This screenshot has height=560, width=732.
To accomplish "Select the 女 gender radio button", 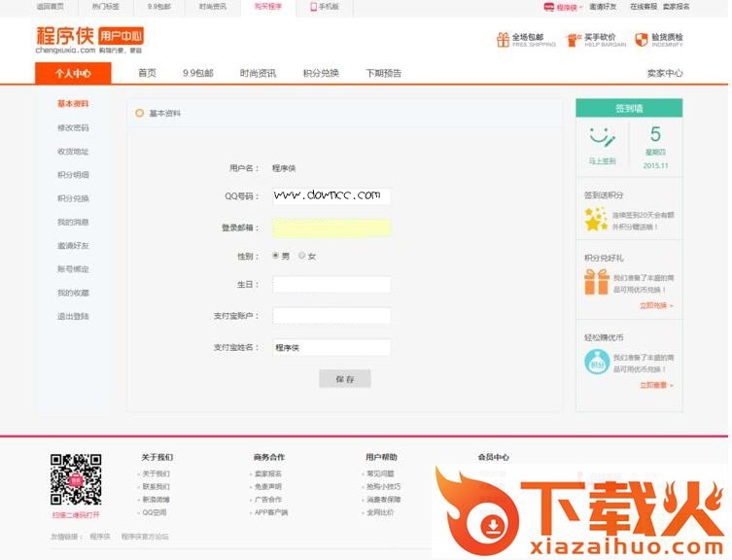I will tap(302, 256).
